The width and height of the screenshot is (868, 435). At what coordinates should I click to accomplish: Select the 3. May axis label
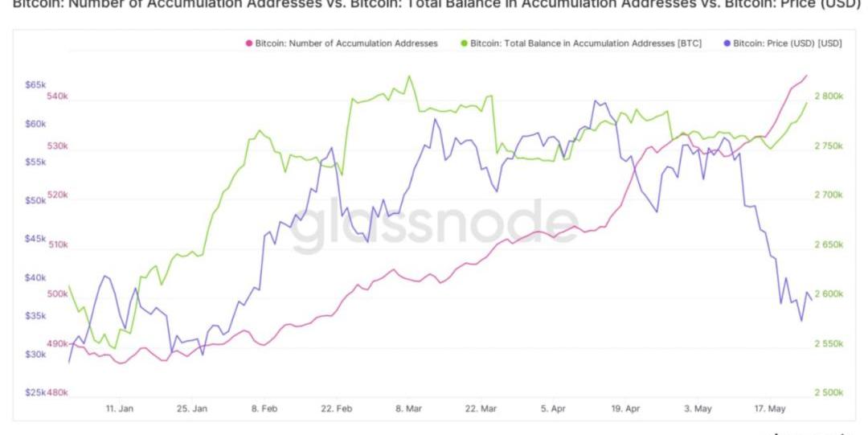(x=698, y=408)
